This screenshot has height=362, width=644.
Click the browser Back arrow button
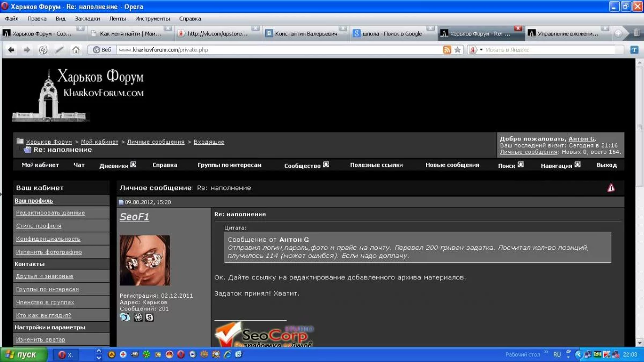[x=11, y=50]
